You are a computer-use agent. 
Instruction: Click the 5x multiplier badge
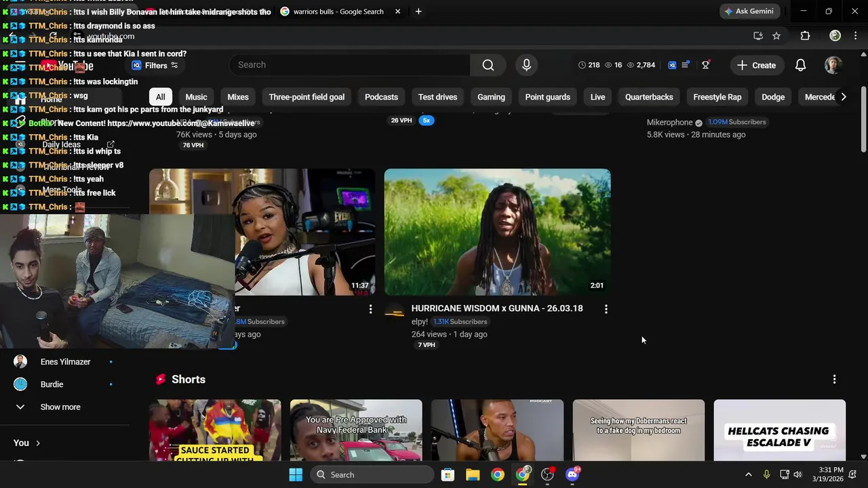pyautogui.click(x=426, y=120)
